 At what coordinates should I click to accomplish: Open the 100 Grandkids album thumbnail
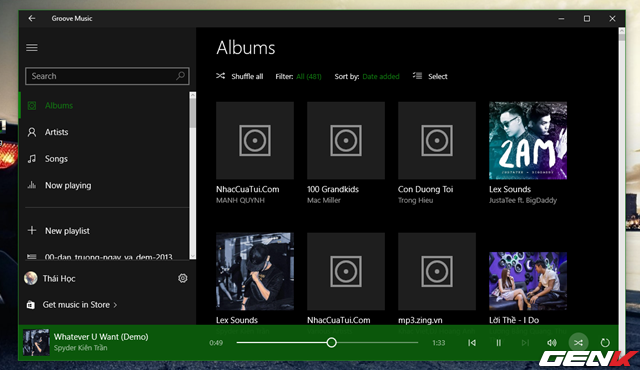346,140
